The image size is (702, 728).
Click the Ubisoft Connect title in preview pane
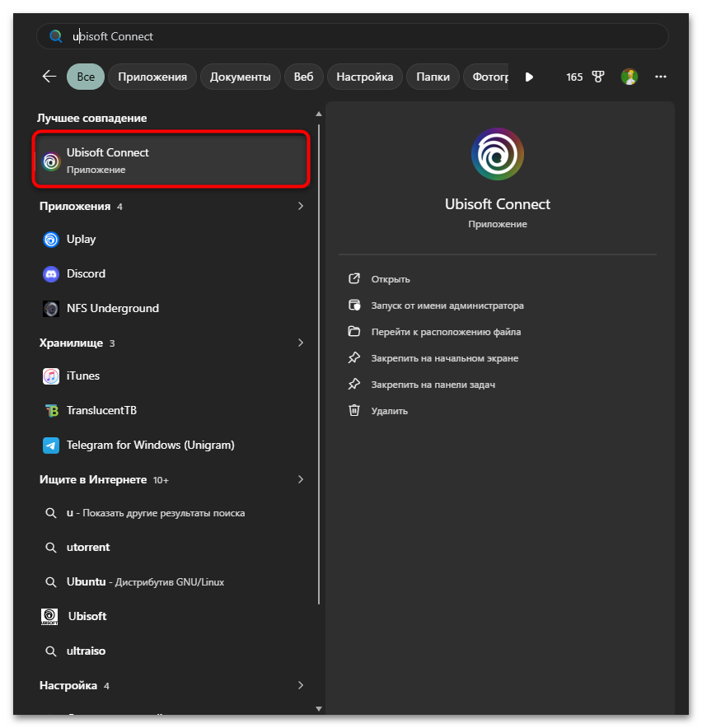pos(497,203)
